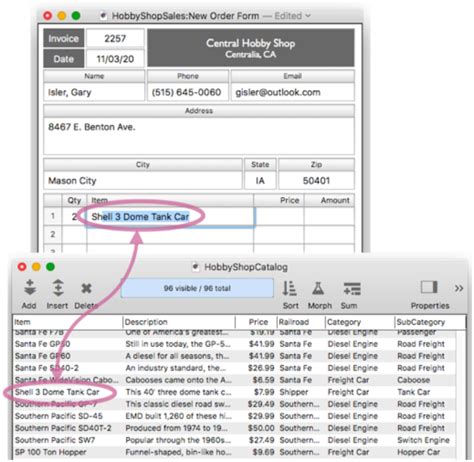
Task: Click the Amount cell in order line 1
Action: click(329, 217)
